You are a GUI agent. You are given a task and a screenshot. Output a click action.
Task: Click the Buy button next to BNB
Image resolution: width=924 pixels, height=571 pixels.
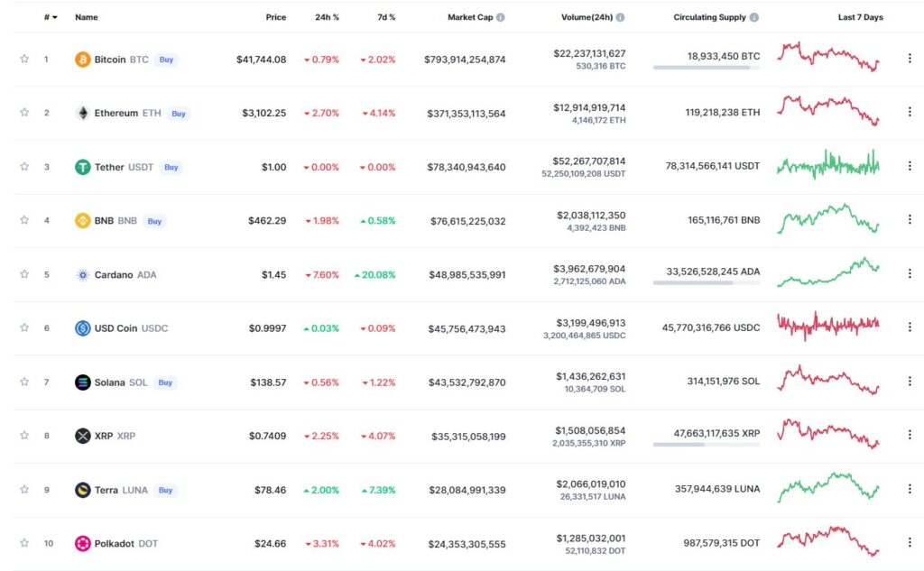pos(154,222)
